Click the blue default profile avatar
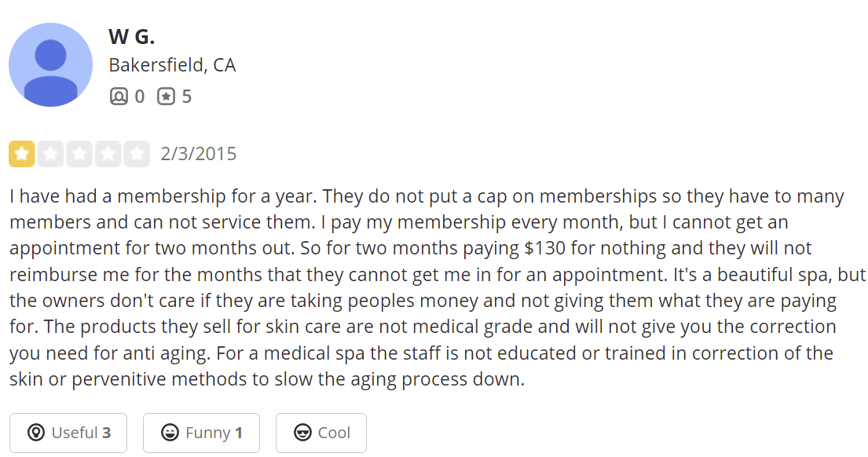Screen dimensions: 868x457 tap(50, 64)
